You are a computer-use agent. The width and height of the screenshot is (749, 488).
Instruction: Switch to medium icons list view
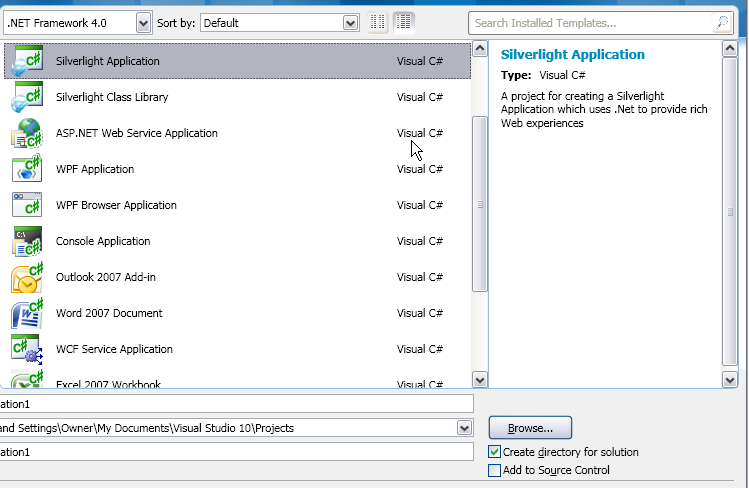[404, 22]
